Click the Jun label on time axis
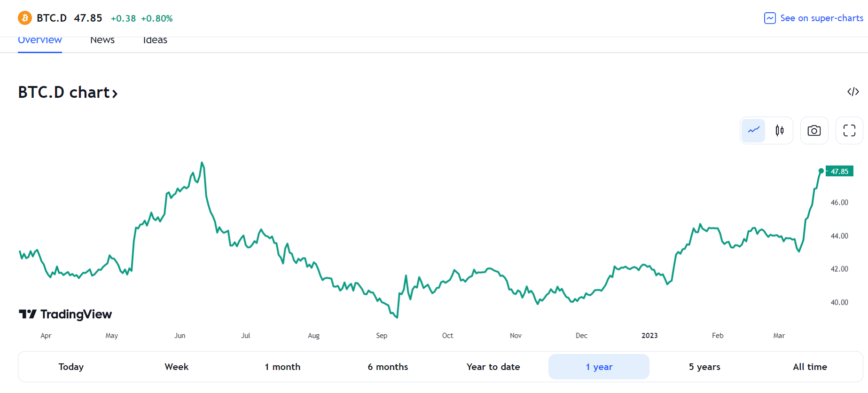 tap(180, 336)
